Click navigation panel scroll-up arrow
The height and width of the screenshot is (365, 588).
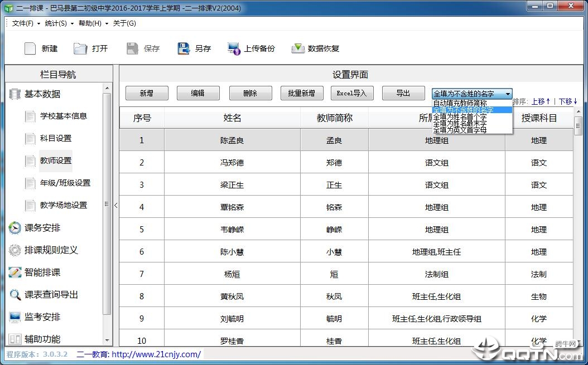coord(107,89)
